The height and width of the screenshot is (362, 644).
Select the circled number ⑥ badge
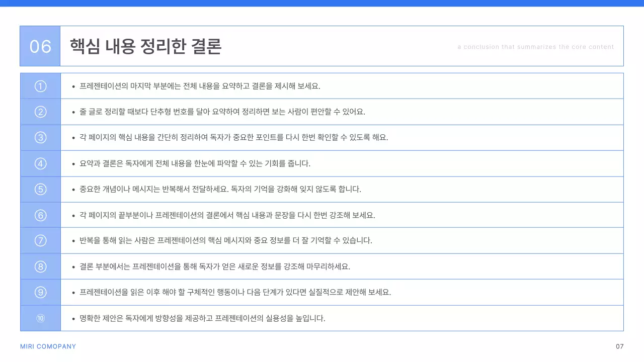click(x=40, y=215)
